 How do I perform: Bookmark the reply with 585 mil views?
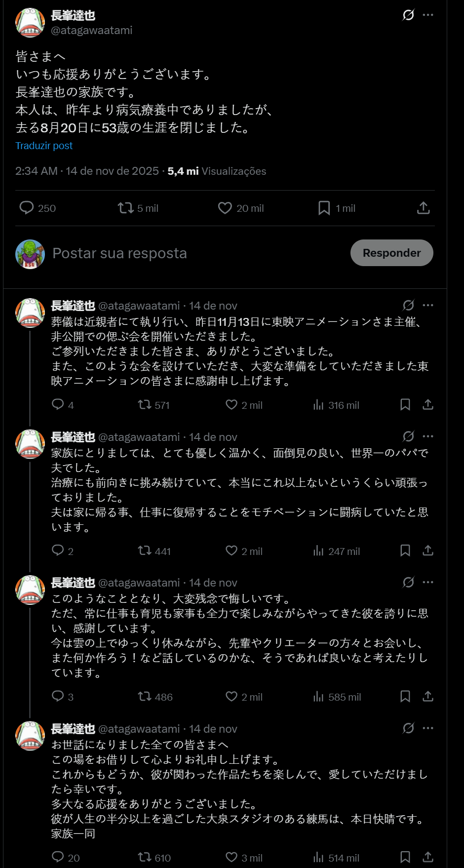pyautogui.click(x=405, y=697)
